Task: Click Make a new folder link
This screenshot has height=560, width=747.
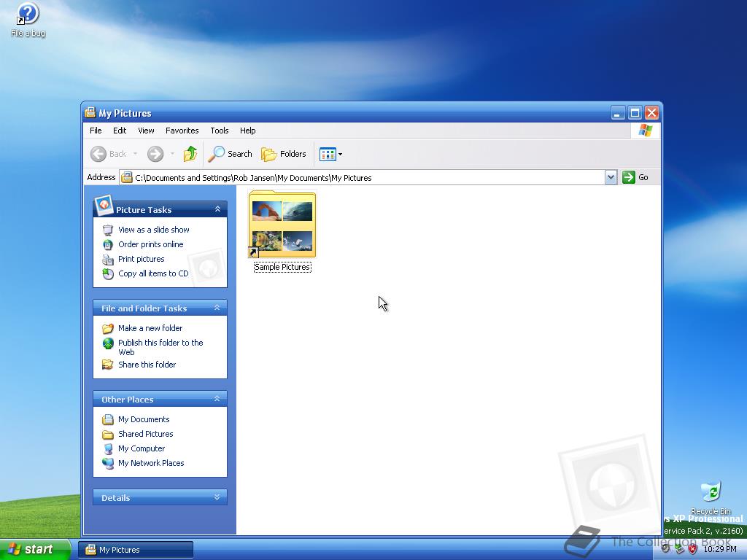Action: click(150, 328)
